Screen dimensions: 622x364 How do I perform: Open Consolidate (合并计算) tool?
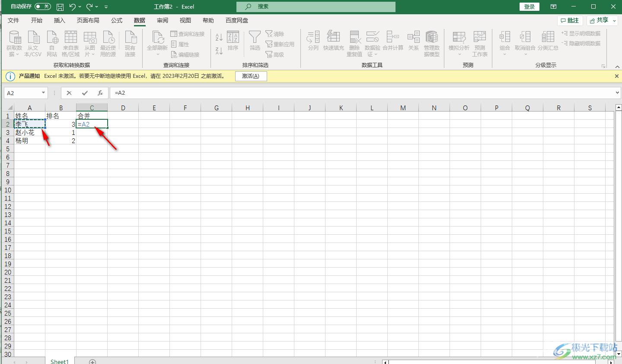(393, 41)
